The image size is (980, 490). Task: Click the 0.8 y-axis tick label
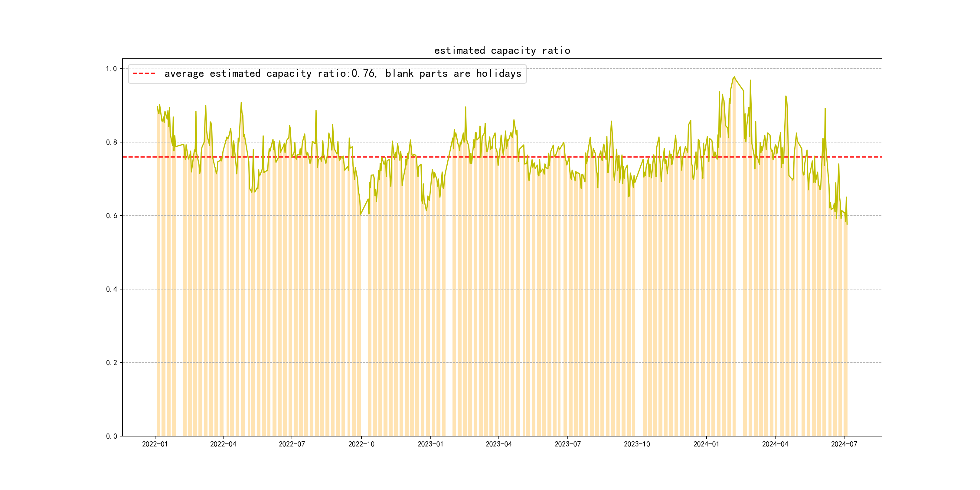pyautogui.click(x=111, y=142)
